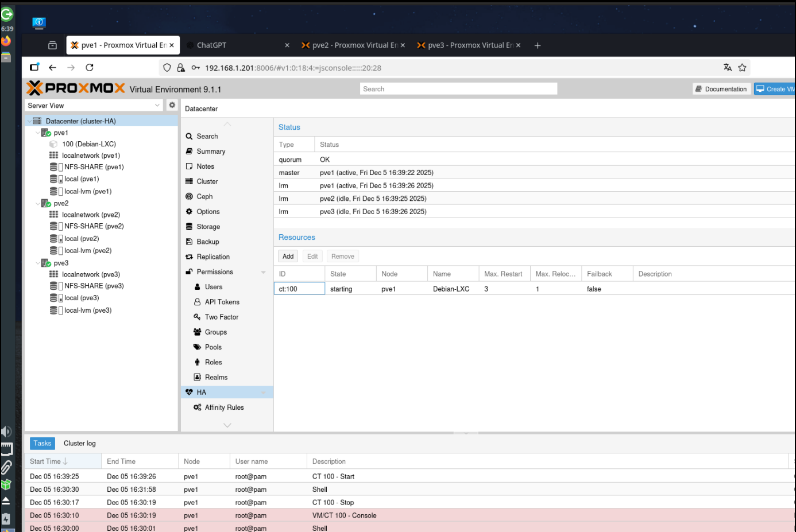The width and height of the screenshot is (796, 532).
Task: Collapse the pve1 node in the tree
Action: point(37,132)
